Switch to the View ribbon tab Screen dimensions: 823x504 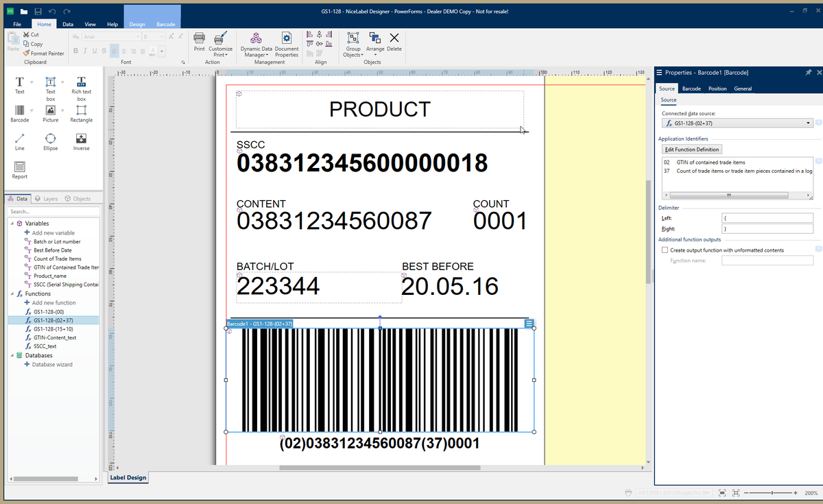pyautogui.click(x=89, y=24)
